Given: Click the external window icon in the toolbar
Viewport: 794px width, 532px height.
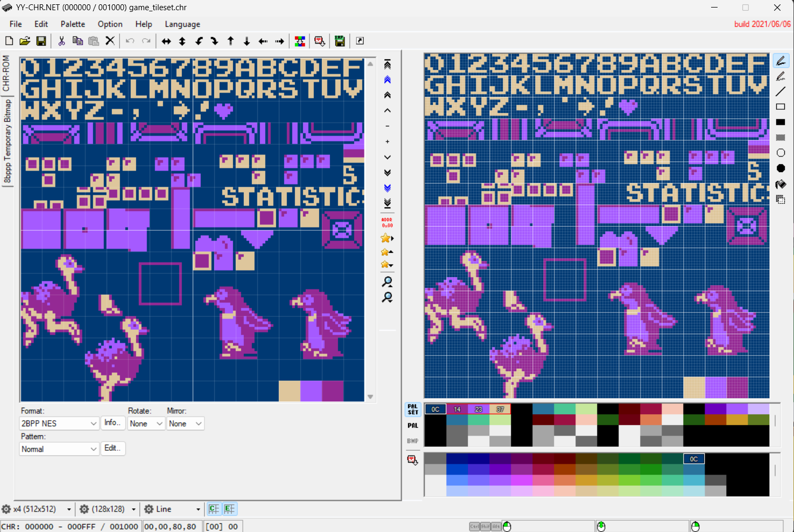Looking at the screenshot, I should point(360,41).
